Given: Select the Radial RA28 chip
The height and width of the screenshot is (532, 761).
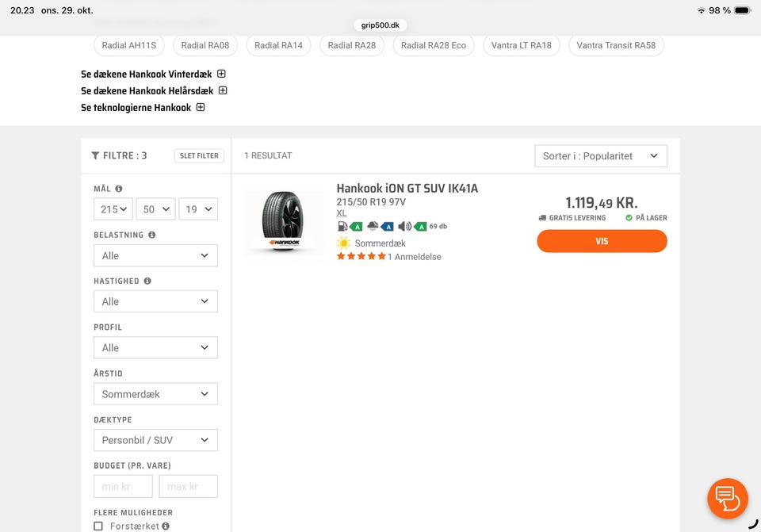Looking at the screenshot, I should [x=352, y=45].
